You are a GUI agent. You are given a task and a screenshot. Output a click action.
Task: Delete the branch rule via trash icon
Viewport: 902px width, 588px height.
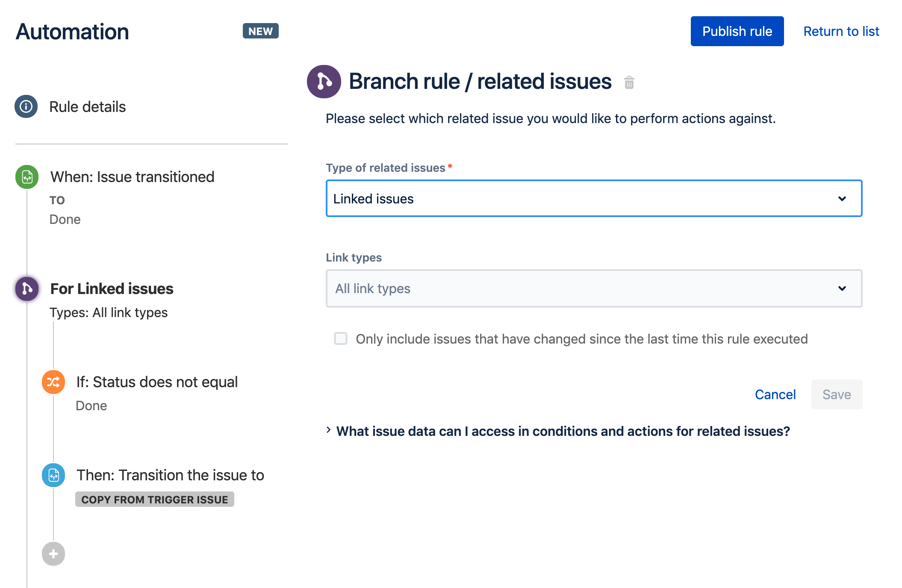click(629, 82)
